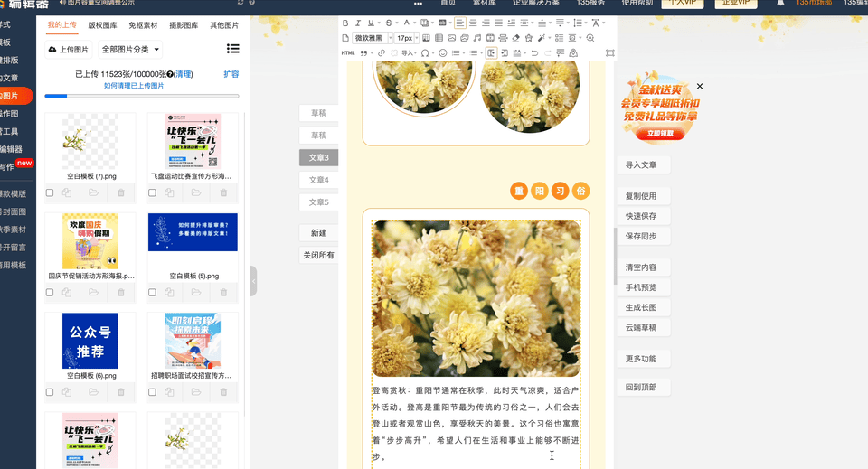Open 手机预览 mobile preview
The height and width of the screenshot is (469, 868).
tap(643, 287)
